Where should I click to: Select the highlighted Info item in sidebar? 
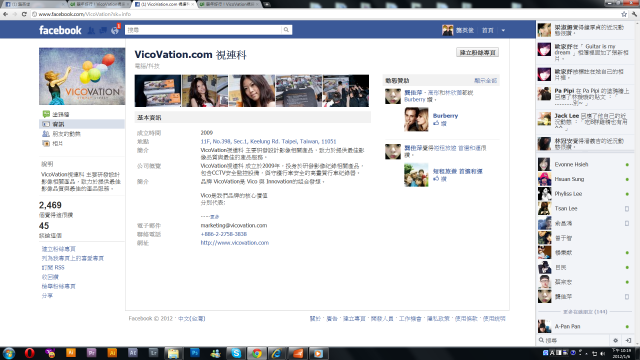point(82,124)
